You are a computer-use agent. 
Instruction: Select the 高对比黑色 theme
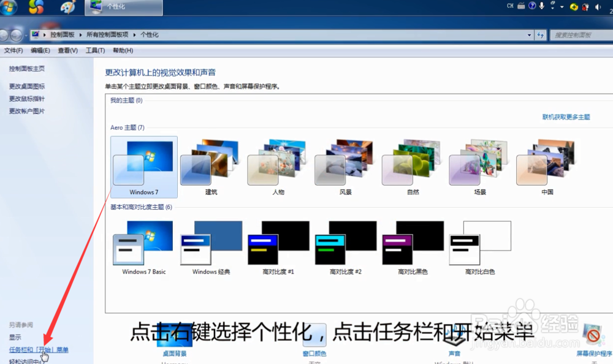[413, 248]
